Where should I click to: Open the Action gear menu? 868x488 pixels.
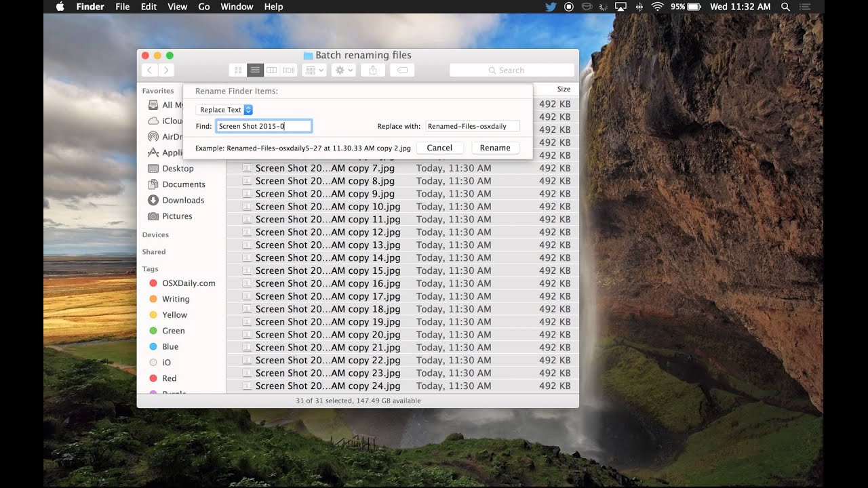click(344, 70)
